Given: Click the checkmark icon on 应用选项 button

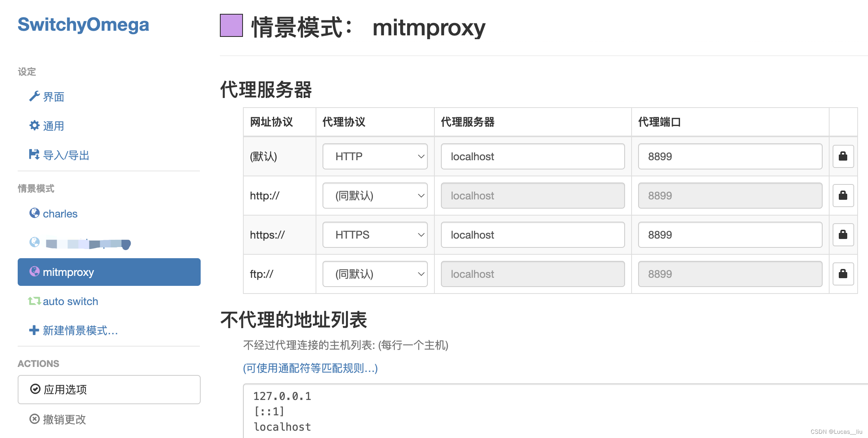Looking at the screenshot, I should point(35,389).
